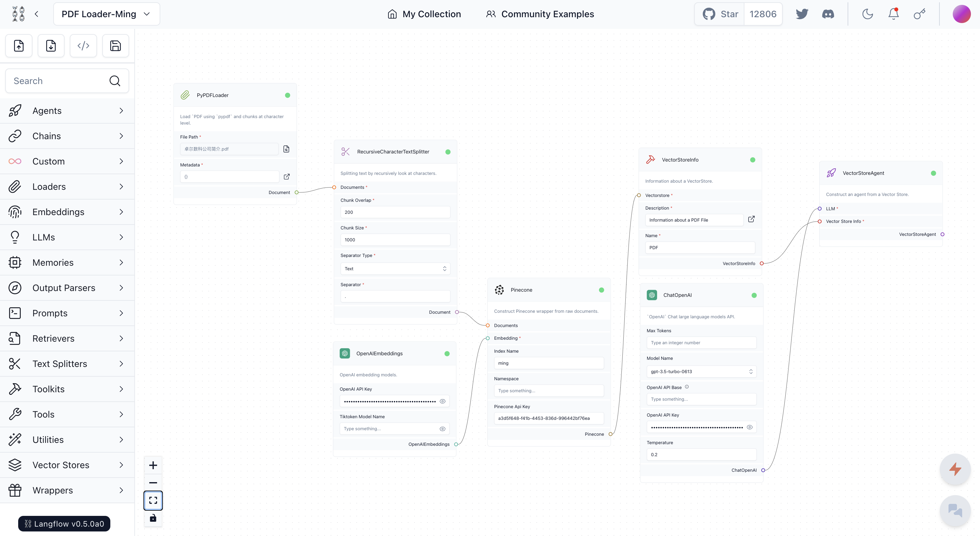Expand the Wrappers category
Image resolution: width=980 pixels, height=536 pixels.
[x=67, y=490]
